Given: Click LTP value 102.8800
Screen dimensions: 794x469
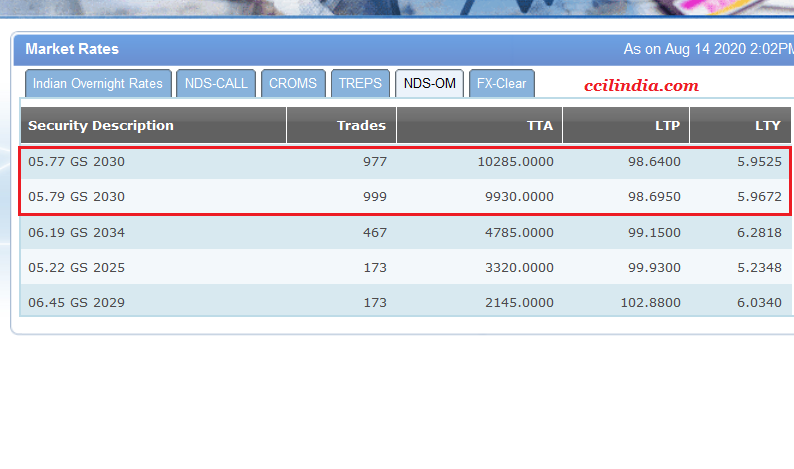Looking at the screenshot, I should tap(651, 302).
